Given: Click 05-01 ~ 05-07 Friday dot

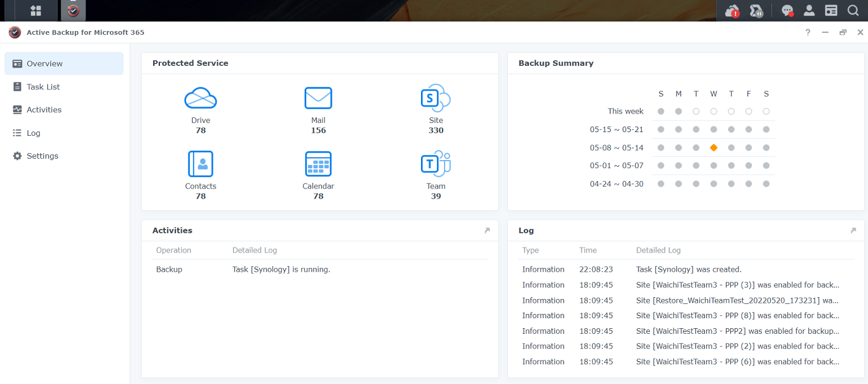Looking at the screenshot, I should [x=749, y=166].
